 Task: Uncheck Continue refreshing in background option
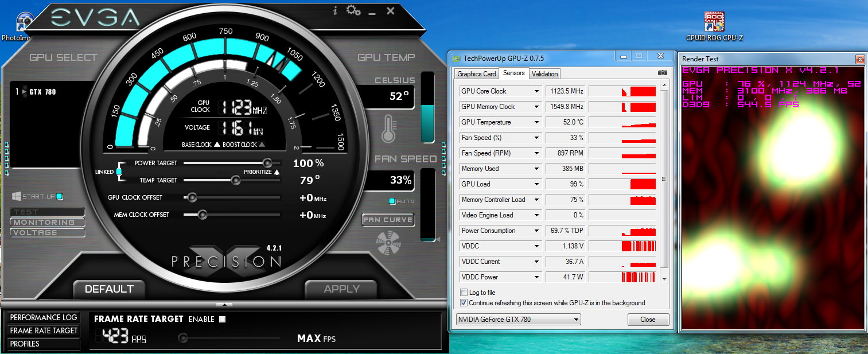[x=464, y=302]
